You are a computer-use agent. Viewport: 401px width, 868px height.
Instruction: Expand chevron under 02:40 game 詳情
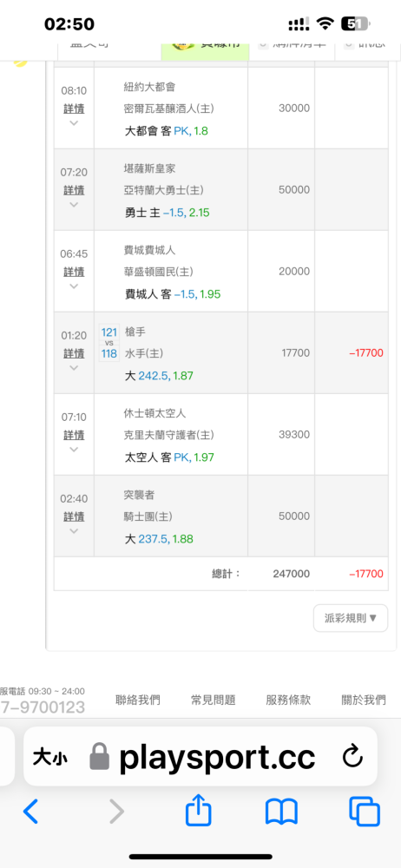(x=74, y=531)
